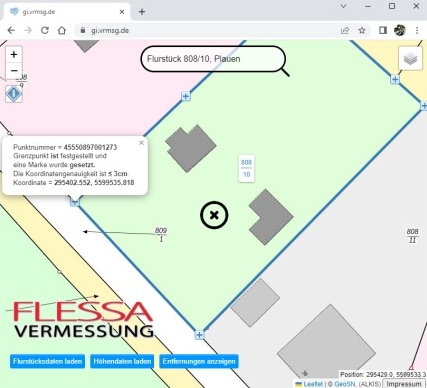The height and width of the screenshot is (388, 427).
Task: Click the site lock icon
Action: coord(83,30)
